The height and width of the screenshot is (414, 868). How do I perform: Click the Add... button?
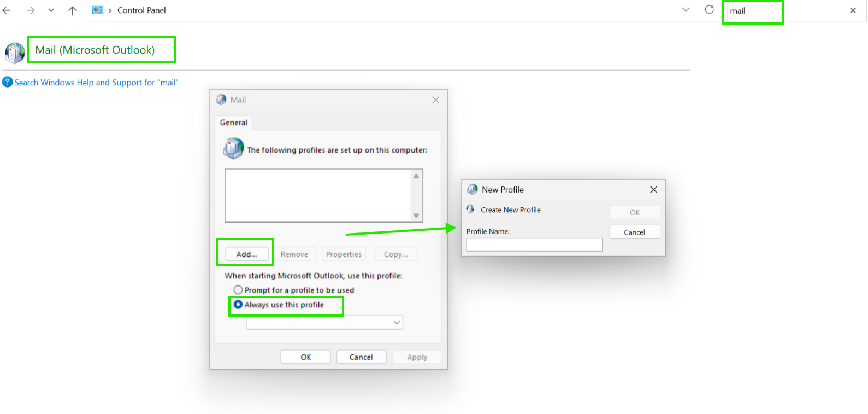pos(247,254)
